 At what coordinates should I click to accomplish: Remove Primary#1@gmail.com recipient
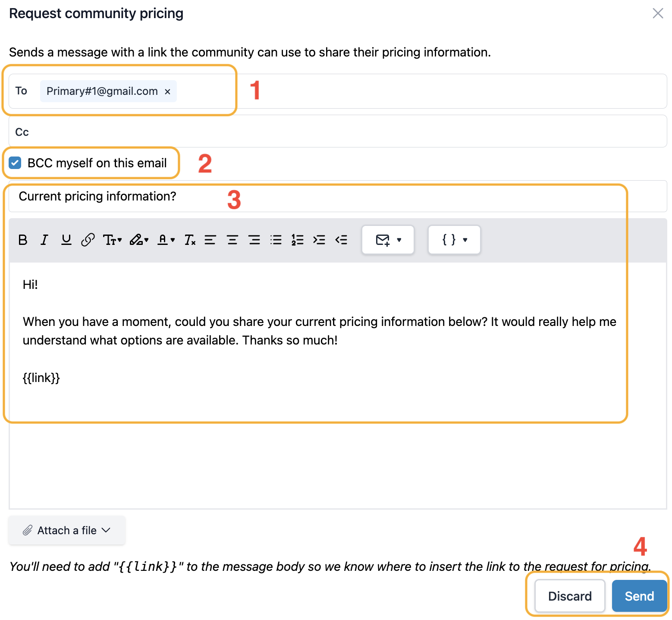click(x=168, y=91)
